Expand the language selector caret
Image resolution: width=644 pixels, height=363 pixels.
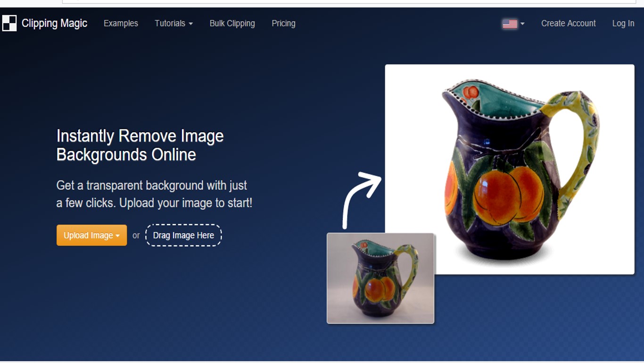coord(522,24)
